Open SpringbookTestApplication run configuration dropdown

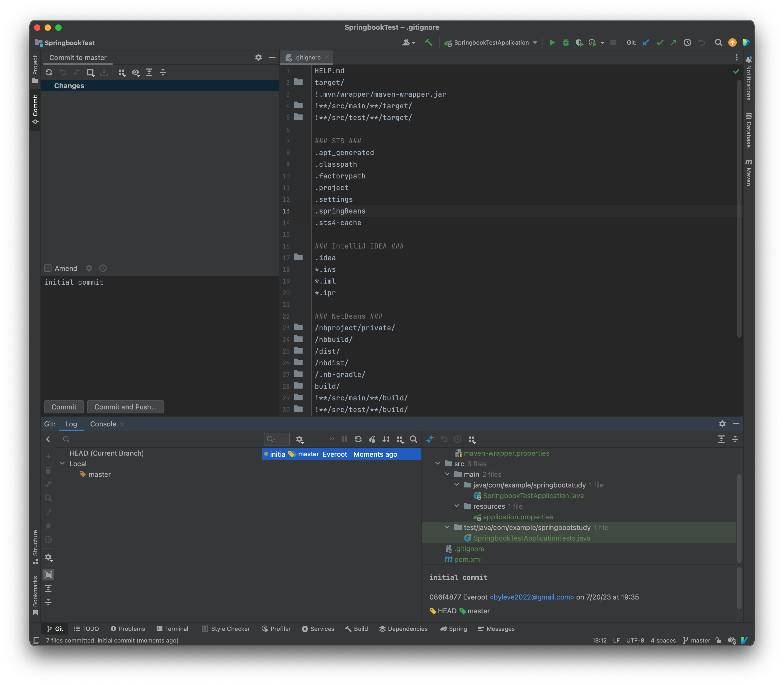pos(491,43)
